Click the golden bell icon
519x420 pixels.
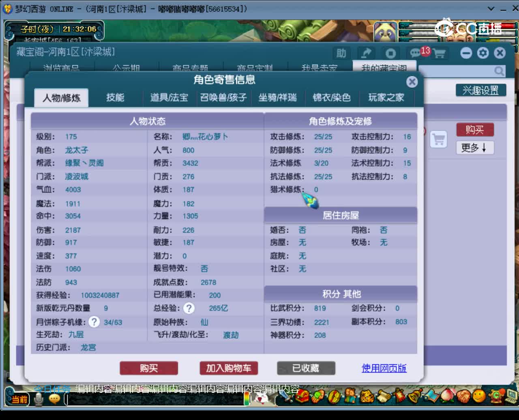click(415, 396)
